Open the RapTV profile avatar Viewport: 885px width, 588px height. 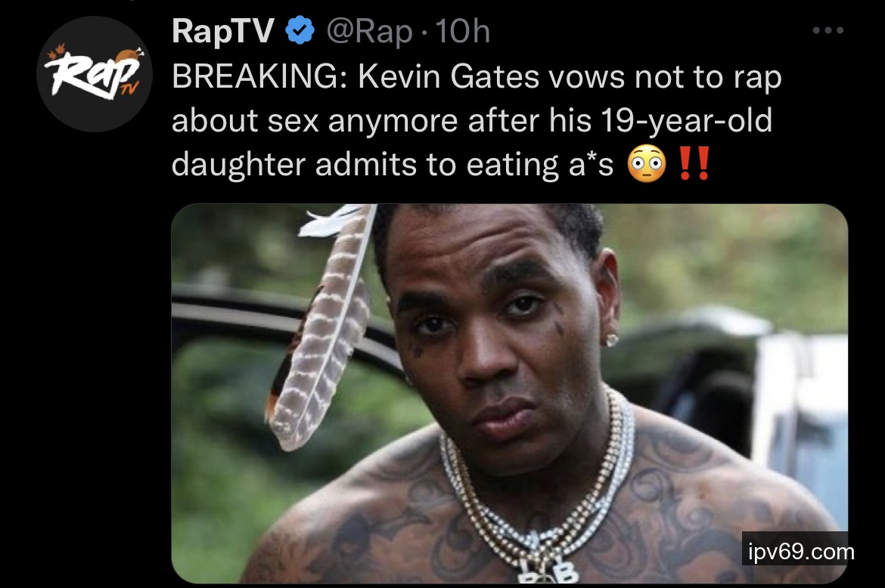tap(95, 74)
